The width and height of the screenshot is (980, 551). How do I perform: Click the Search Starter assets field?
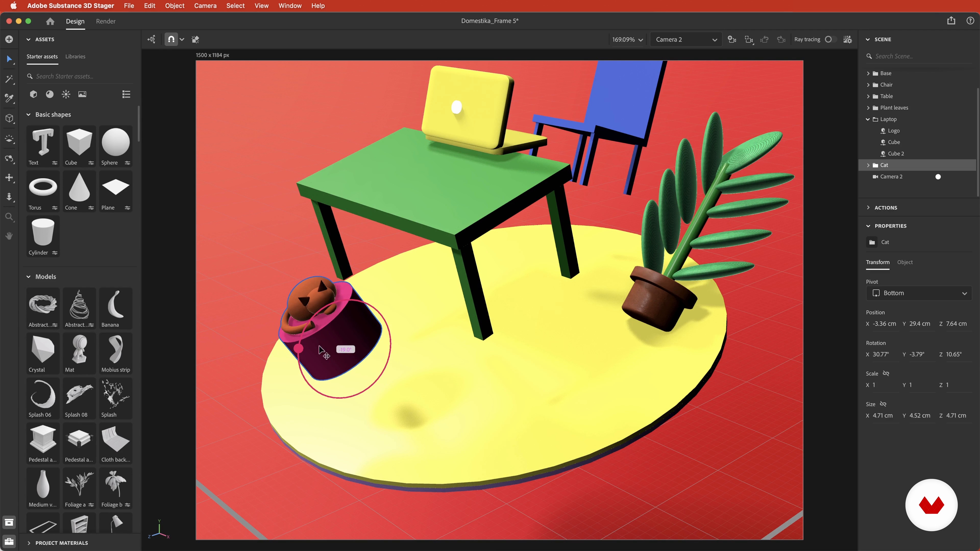[x=80, y=77]
